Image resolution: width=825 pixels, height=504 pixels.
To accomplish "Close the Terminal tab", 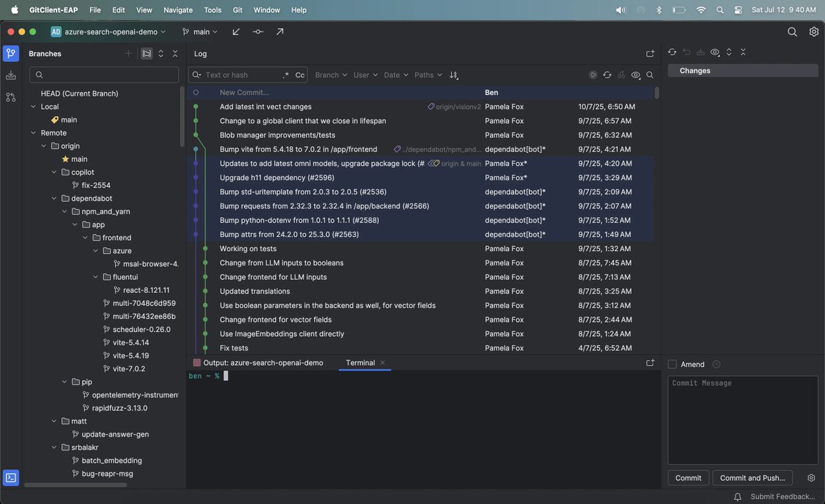I will (x=383, y=363).
